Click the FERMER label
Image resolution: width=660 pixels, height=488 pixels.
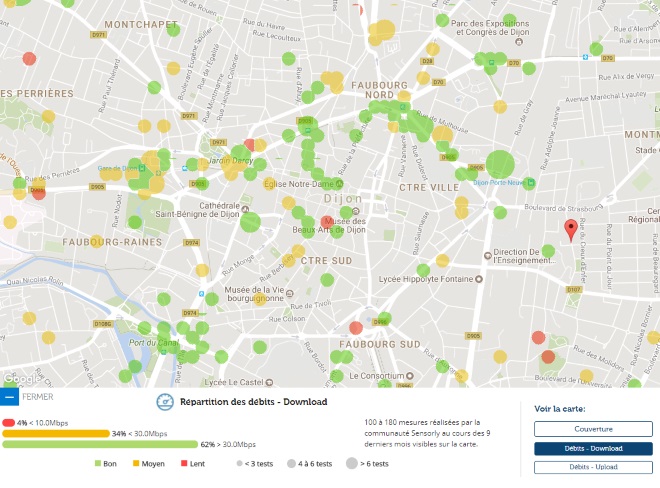37,397
